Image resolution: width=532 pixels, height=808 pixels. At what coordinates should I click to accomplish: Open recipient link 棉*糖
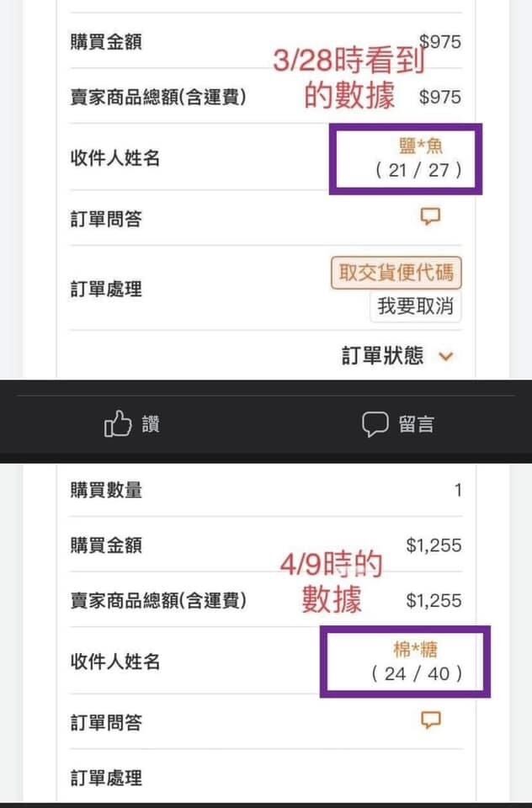point(415,650)
